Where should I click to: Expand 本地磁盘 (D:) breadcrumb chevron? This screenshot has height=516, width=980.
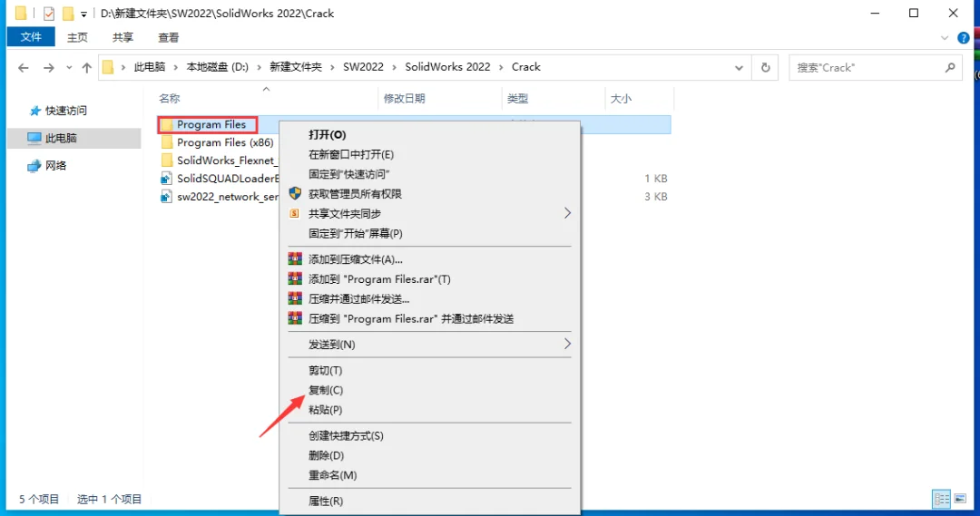click(259, 67)
